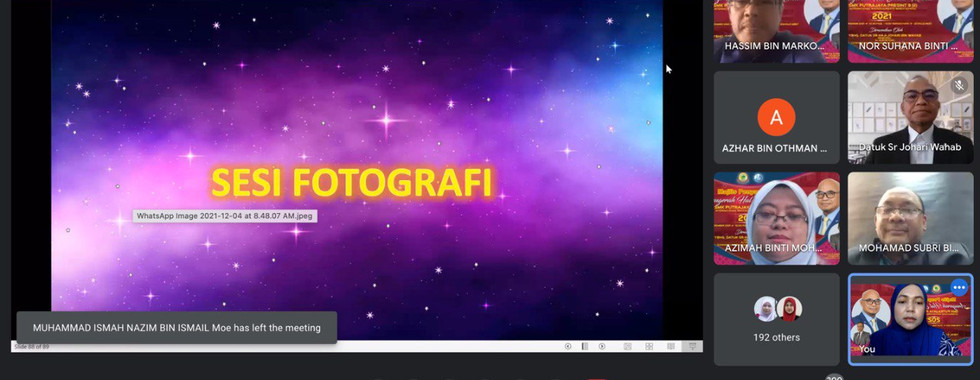980x380 pixels.
Task: Click the overlapping avatars in 192 others tile
Action: 778,309
